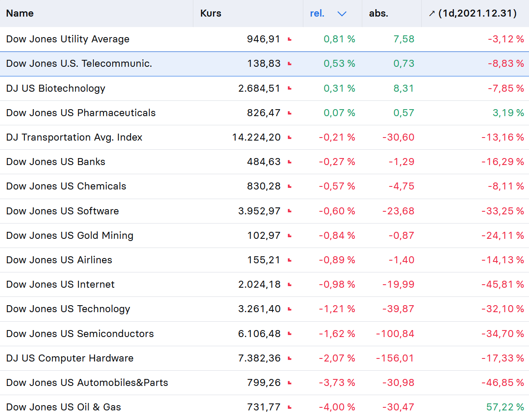Click trend indicator icon beside 102,97
The image size is (529, 420).
289,236
